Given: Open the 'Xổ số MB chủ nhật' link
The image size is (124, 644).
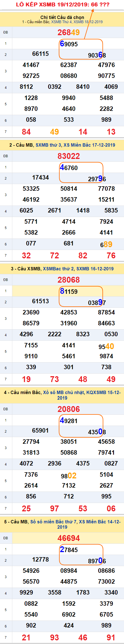Looking at the screenshot, I should coord(64,392).
